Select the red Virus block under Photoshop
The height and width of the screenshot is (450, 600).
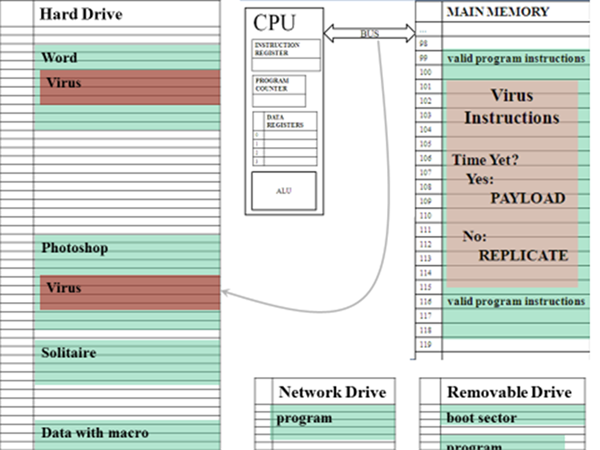pos(129,292)
